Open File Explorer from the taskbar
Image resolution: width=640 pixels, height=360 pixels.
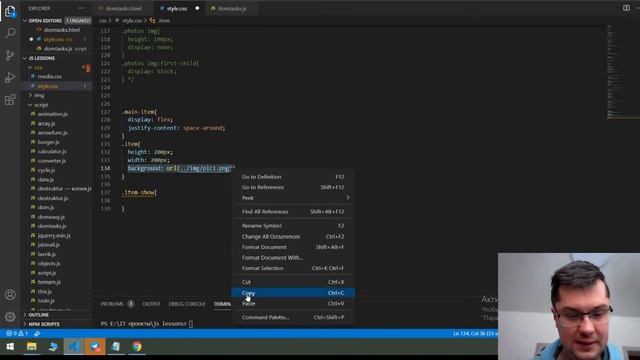tap(31, 347)
